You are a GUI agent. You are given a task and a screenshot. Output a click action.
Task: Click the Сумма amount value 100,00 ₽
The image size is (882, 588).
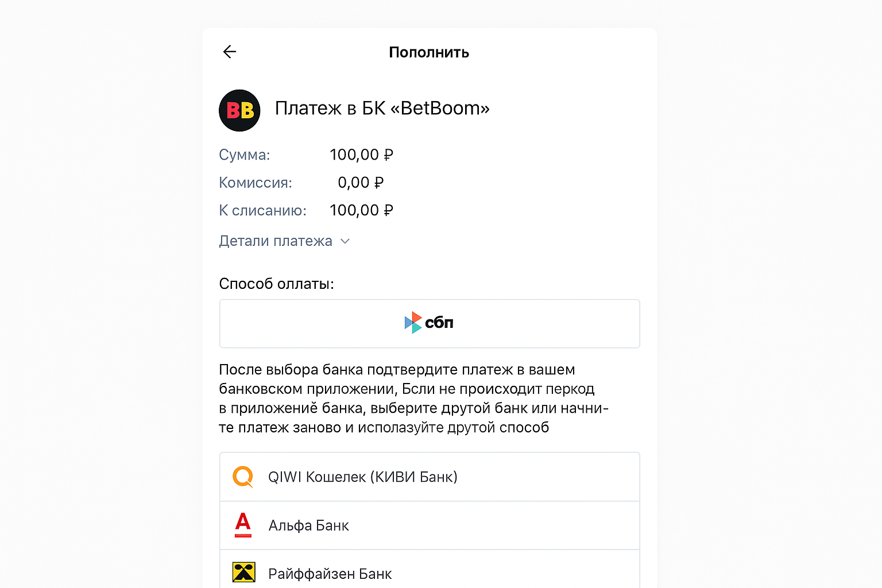coord(361,154)
